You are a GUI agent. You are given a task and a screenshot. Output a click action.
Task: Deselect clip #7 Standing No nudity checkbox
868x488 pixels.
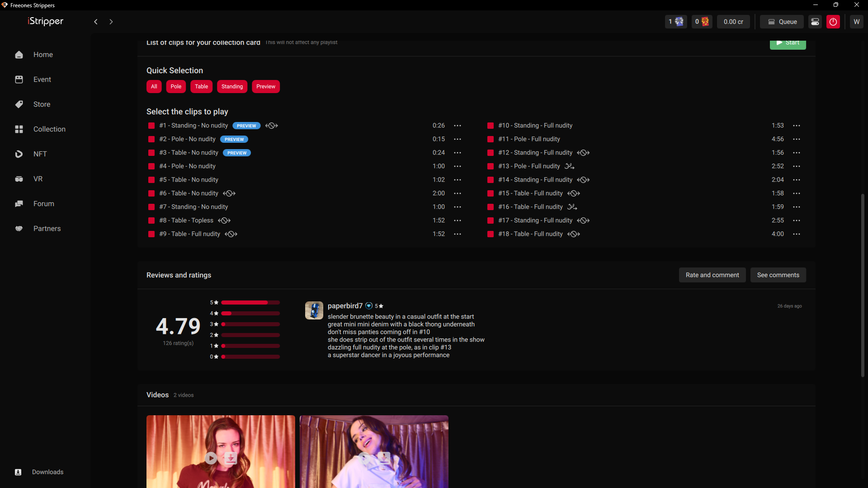[x=151, y=207]
